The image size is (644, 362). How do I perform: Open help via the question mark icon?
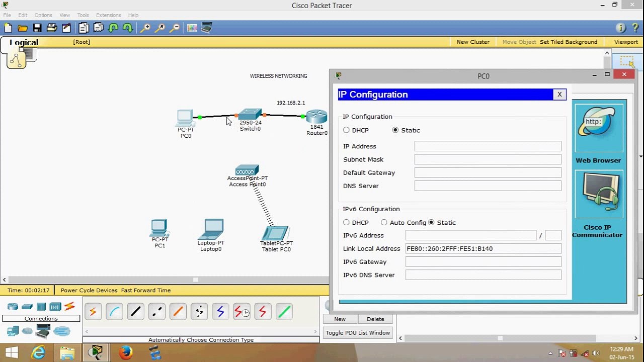(x=635, y=28)
